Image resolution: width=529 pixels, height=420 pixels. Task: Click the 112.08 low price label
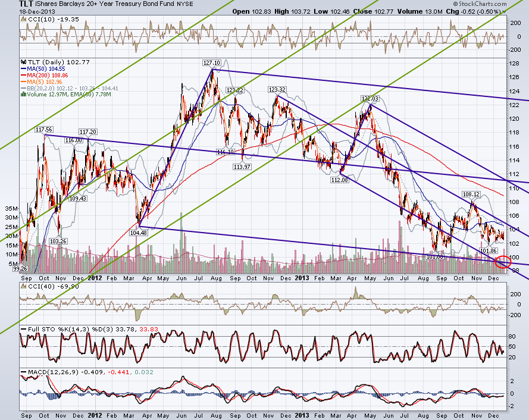[x=339, y=180]
